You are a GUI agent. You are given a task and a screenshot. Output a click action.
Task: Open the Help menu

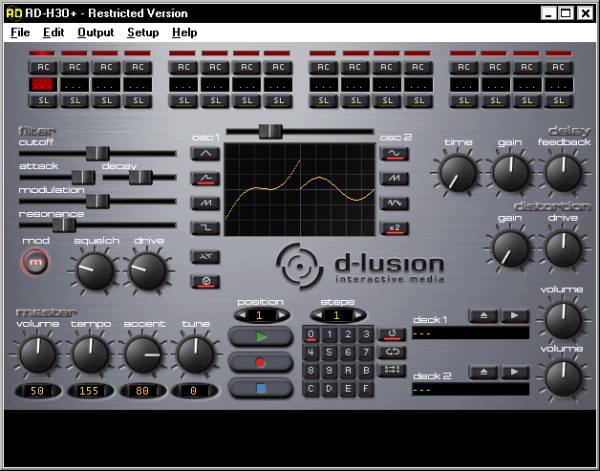click(184, 33)
